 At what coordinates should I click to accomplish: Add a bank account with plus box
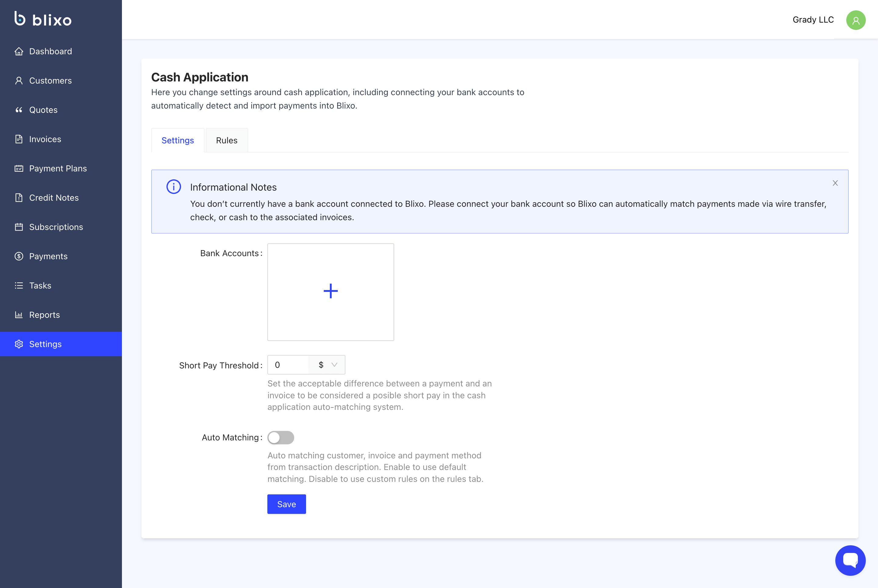click(x=330, y=292)
